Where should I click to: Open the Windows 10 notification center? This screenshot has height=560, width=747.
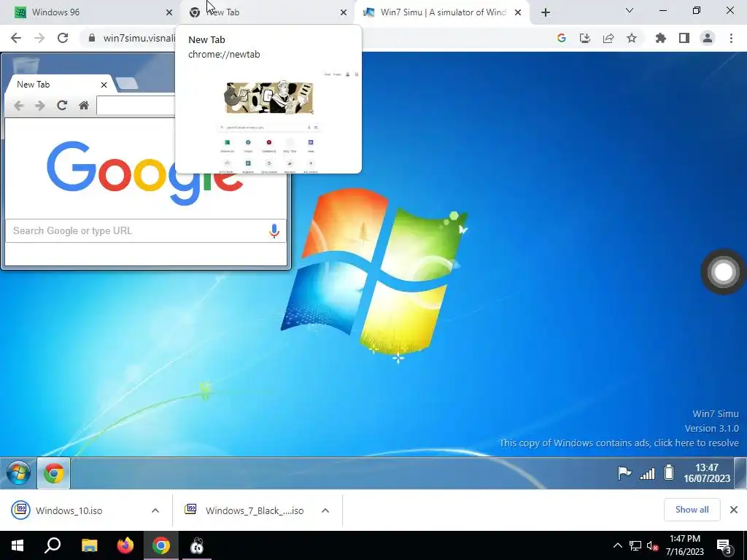tap(724, 547)
